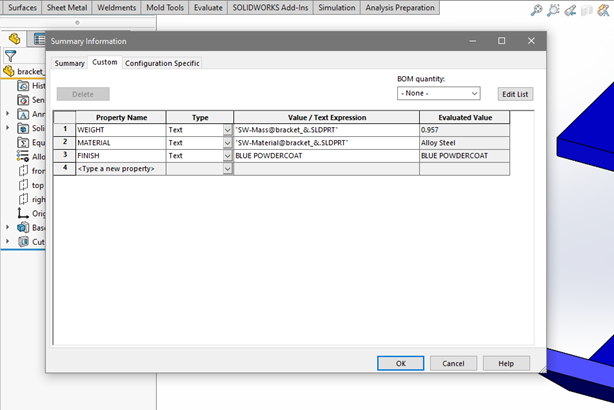Click the Edit List button

(x=515, y=94)
